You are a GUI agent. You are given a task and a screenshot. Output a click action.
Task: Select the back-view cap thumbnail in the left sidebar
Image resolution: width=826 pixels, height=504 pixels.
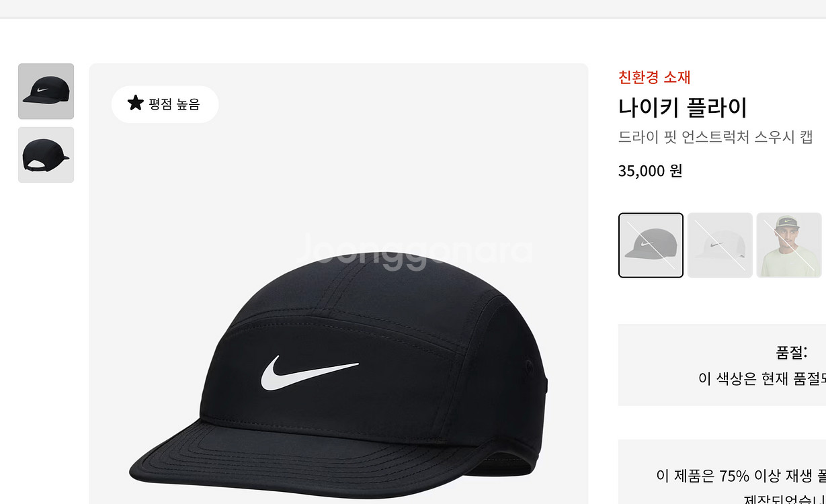46,155
